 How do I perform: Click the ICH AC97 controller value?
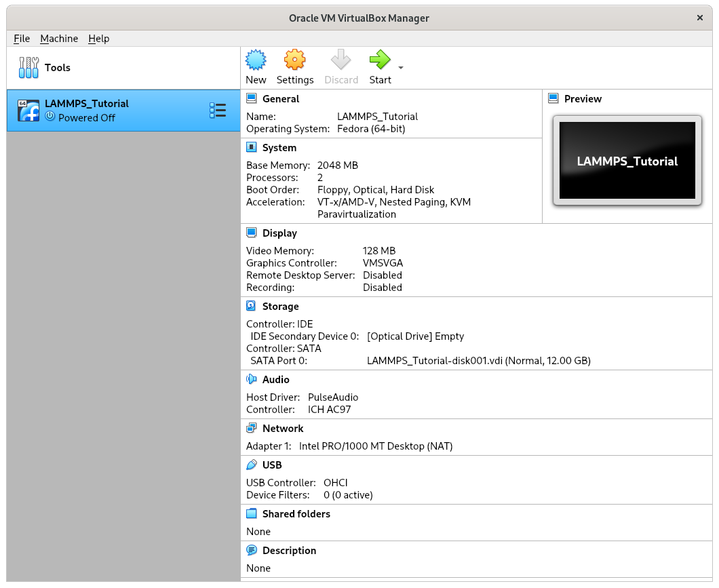point(329,410)
